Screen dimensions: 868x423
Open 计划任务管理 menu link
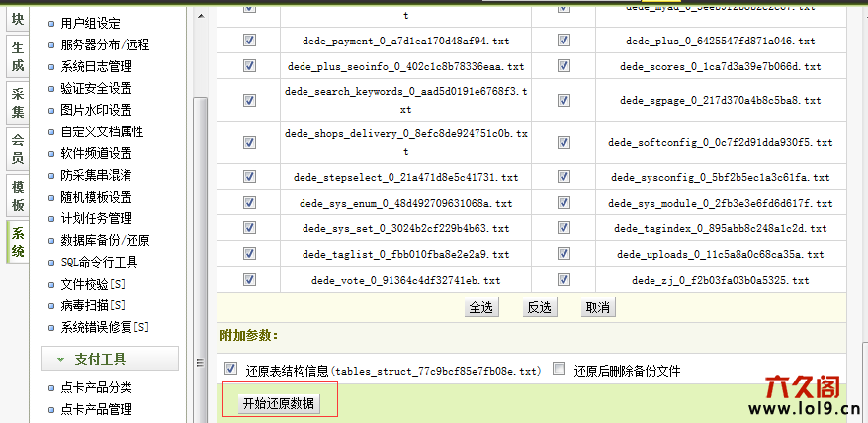[96, 218]
